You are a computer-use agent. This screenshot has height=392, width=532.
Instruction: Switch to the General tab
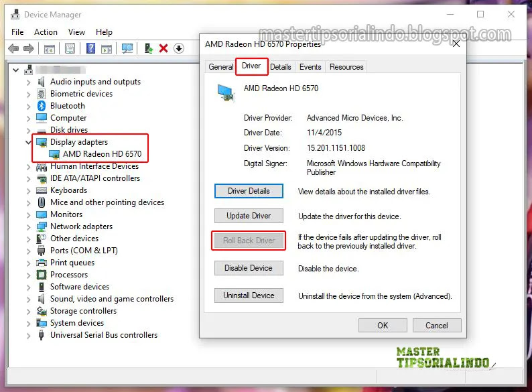point(220,67)
